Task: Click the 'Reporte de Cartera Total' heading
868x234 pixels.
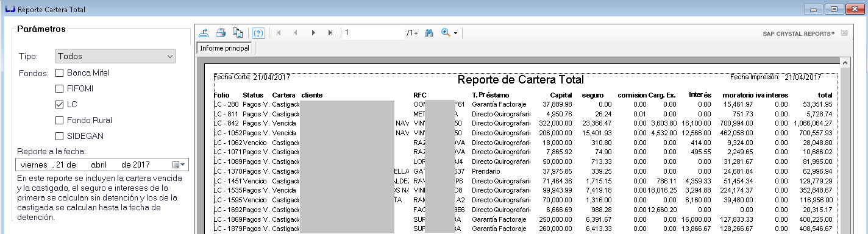Action: pos(521,80)
